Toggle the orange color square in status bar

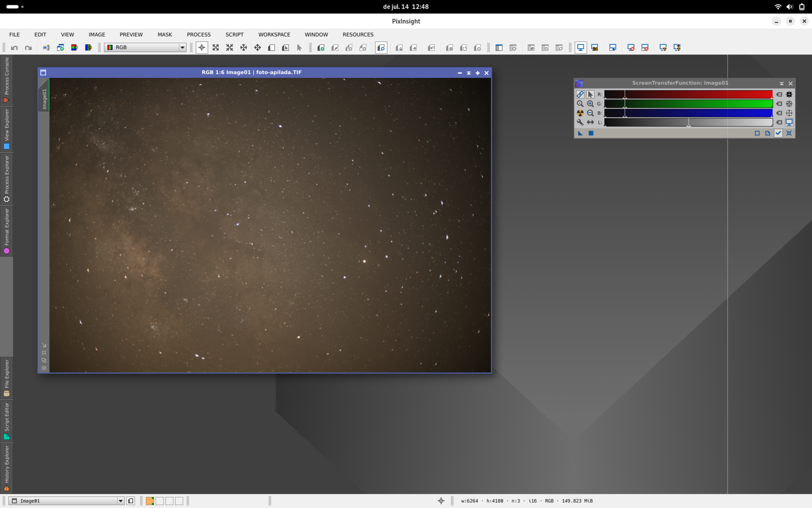[150, 501]
